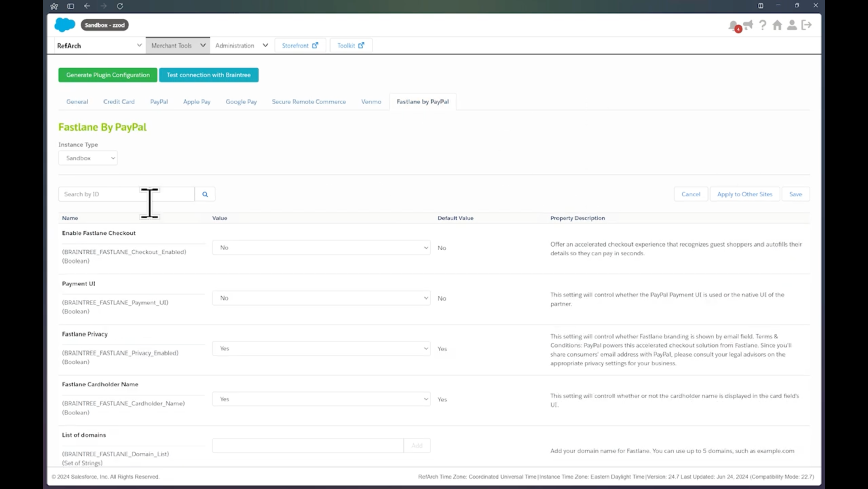Open Enable Fastlane Checkout value dropdown
This screenshot has height=489, width=868.
tap(321, 248)
